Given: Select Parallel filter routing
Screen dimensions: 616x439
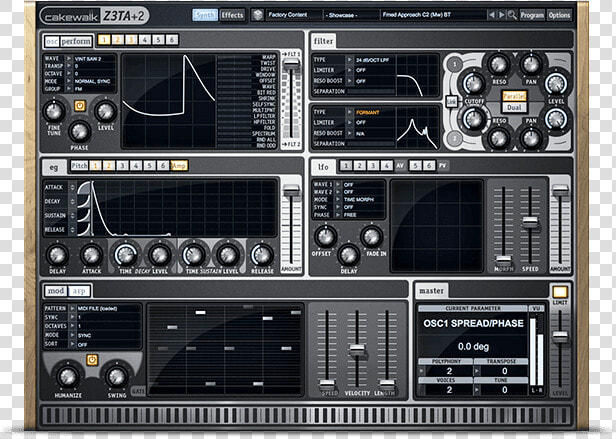Looking at the screenshot, I should 514,96.
